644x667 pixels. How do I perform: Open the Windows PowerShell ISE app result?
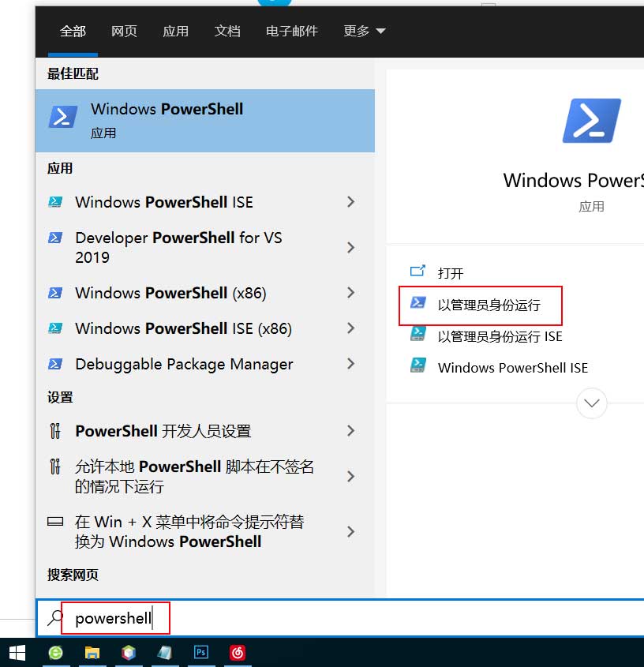point(205,201)
